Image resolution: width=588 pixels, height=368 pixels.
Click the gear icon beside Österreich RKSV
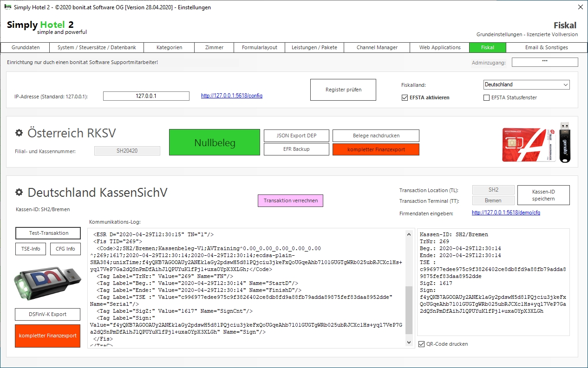[19, 133]
